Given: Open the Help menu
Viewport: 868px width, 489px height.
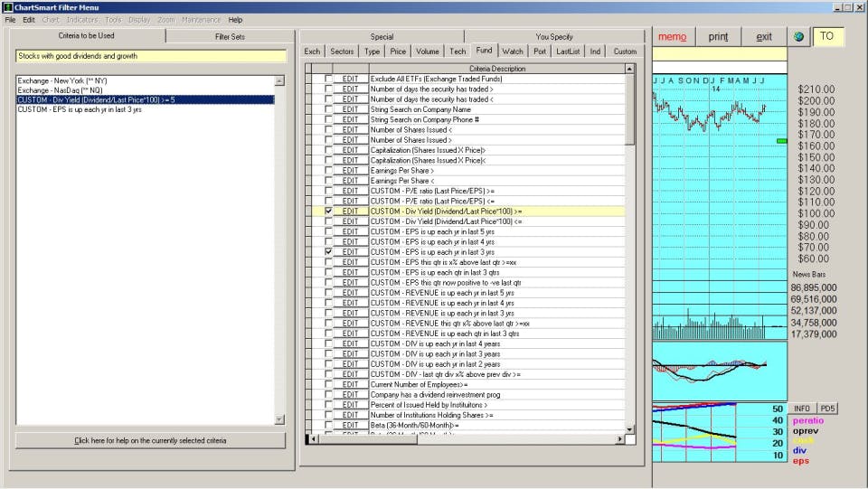Looking at the screenshot, I should point(235,19).
